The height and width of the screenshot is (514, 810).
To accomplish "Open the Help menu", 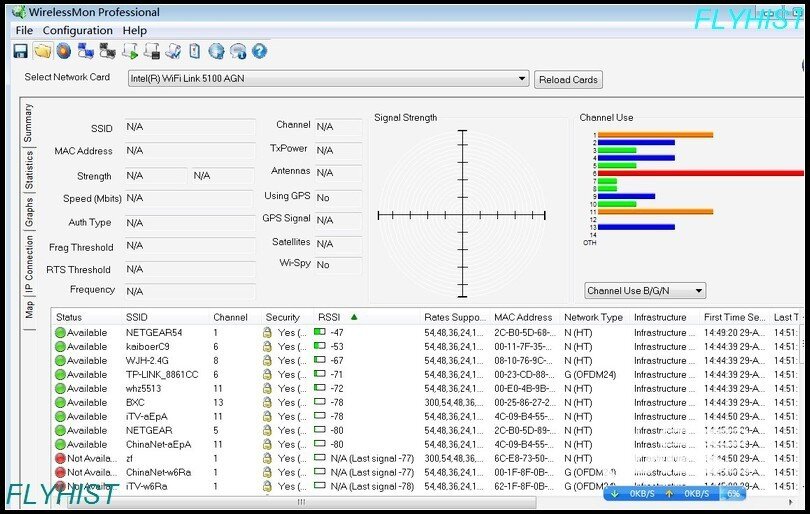I will (x=135, y=30).
